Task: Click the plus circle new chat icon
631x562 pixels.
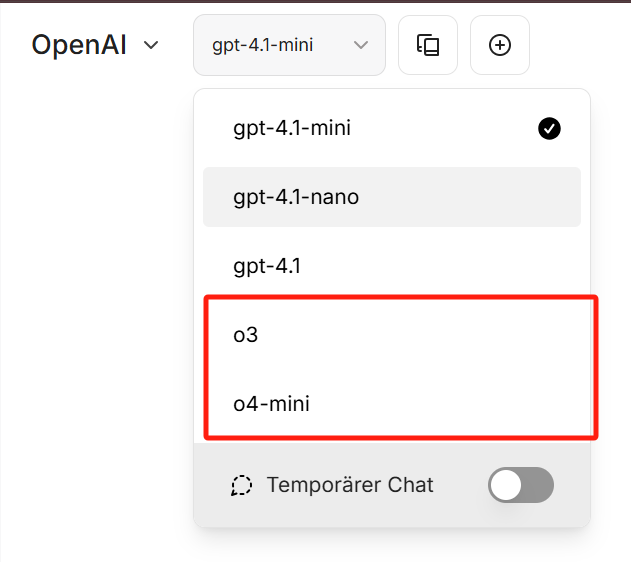Action: 499,45
